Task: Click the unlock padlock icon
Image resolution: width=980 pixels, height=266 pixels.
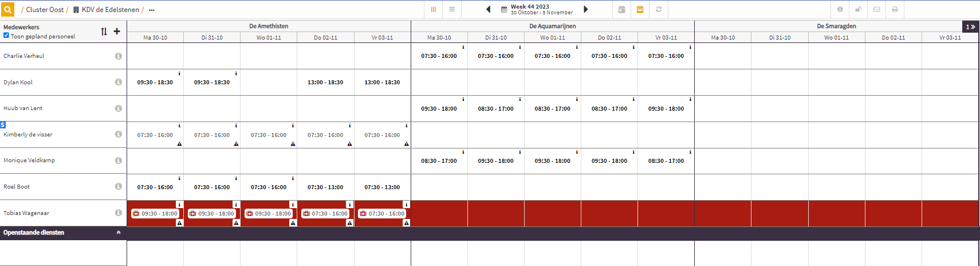Action: click(858, 10)
